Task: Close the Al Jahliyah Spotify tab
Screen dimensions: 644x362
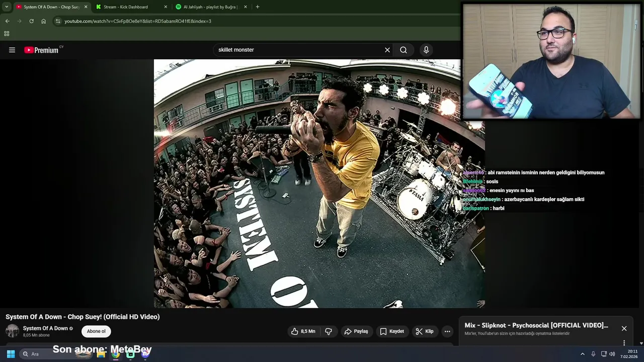Action: [x=246, y=7]
